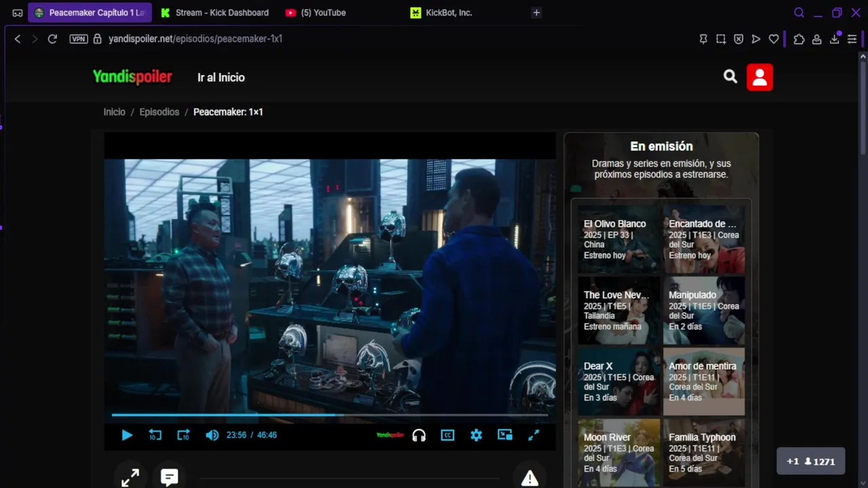Switch to the (5) YouTube tab

[x=316, y=12]
